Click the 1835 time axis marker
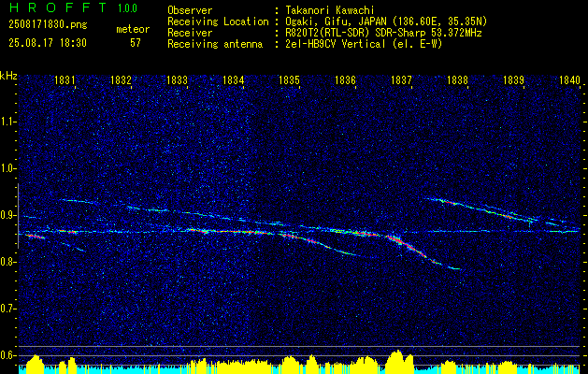 click(x=289, y=79)
